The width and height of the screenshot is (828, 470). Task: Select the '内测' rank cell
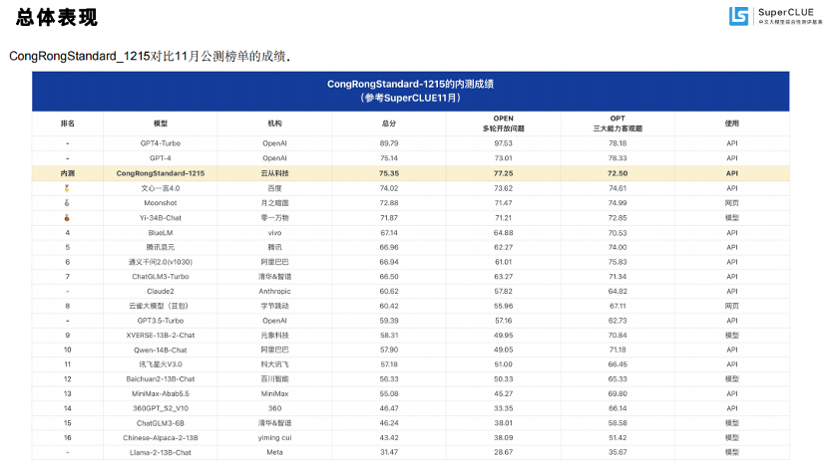68,173
